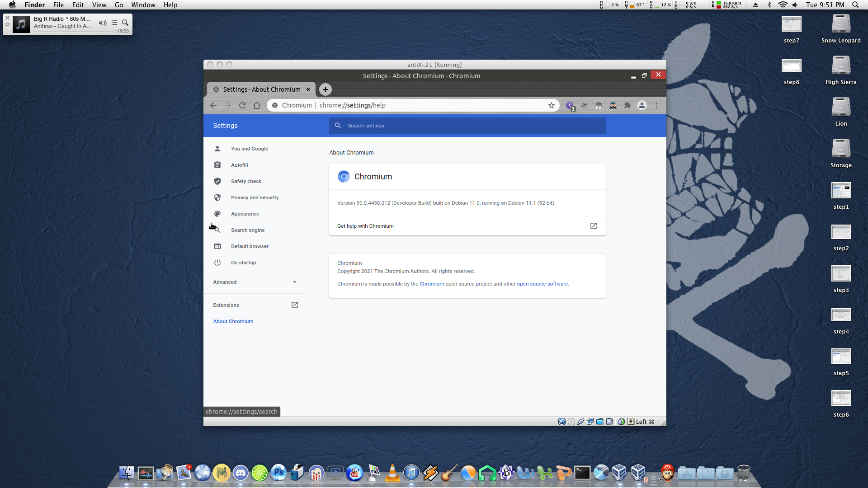The image size is (868, 488).
Task: Toggle the radio player volume icon
Action: (x=103, y=23)
